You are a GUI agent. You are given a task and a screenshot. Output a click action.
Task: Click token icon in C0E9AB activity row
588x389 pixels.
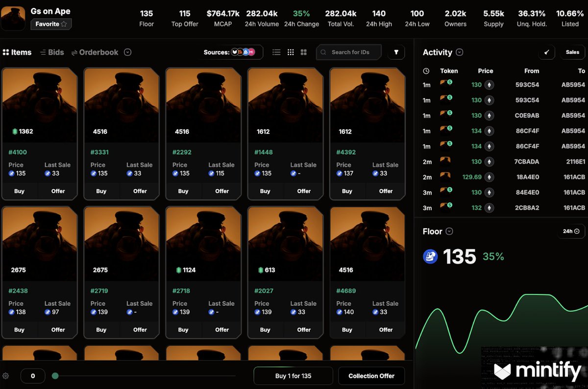click(x=445, y=115)
